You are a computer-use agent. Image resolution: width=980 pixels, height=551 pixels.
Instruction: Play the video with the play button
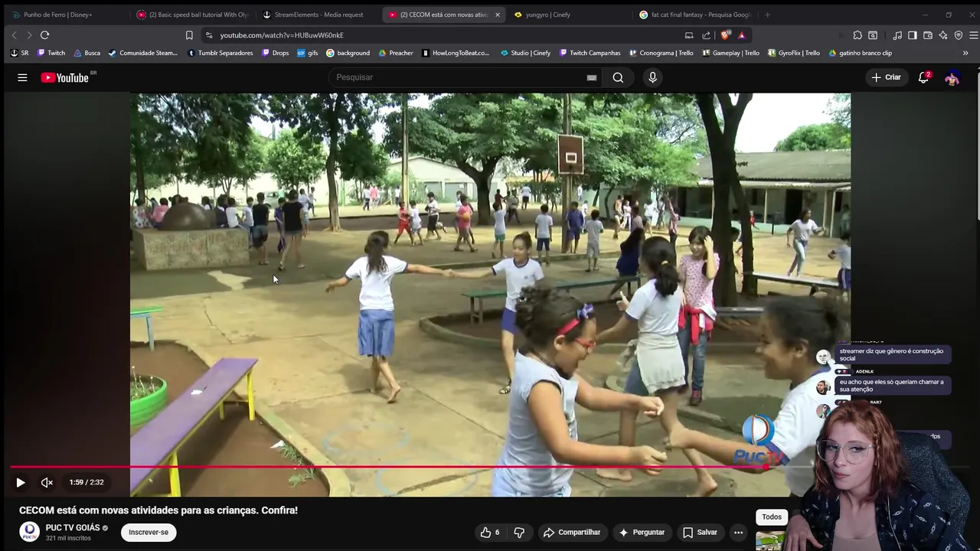(x=21, y=482)
